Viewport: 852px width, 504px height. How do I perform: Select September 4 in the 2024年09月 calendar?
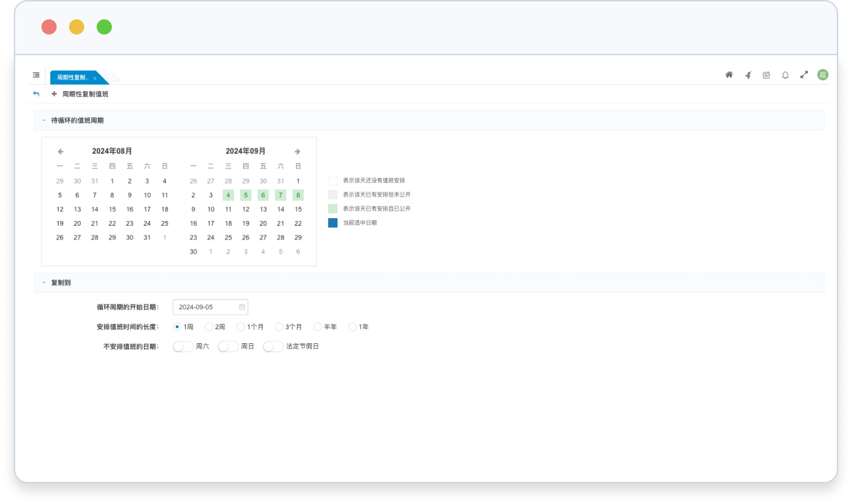coord(228,195)
